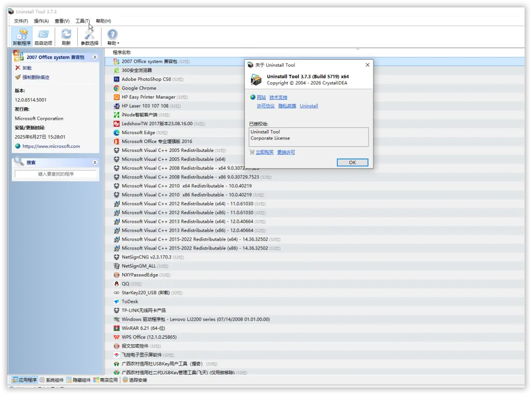Click the force removal (强制删除痕迹) broom action
The image size is (532, 395).
(x=32, y=77)
